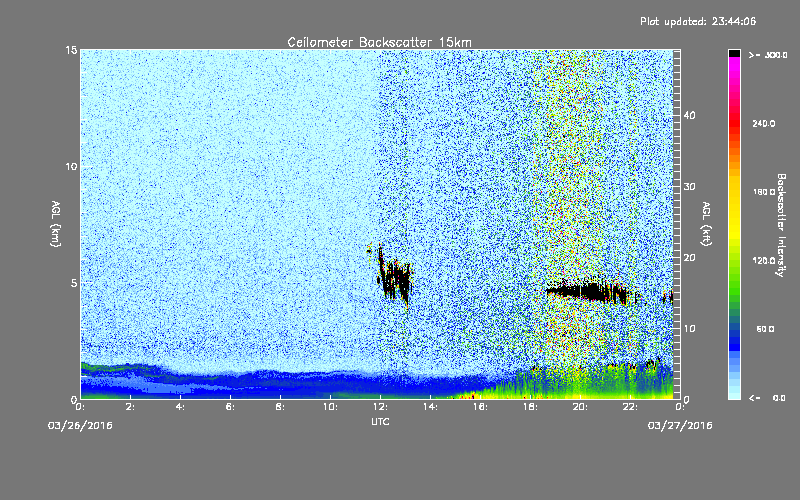Click the '14:' hour tick on time axis
This screenshot has height=500, width=800.
click(x=430, y=407)
